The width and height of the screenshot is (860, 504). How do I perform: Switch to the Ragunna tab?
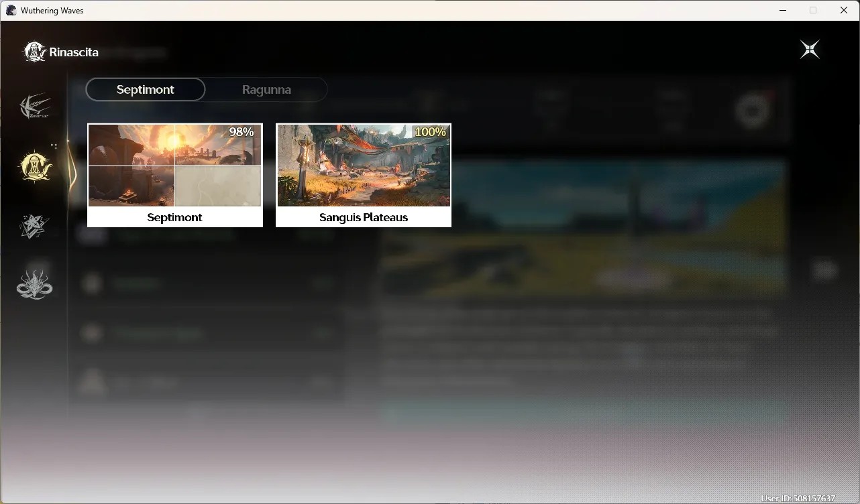[266, 89]
